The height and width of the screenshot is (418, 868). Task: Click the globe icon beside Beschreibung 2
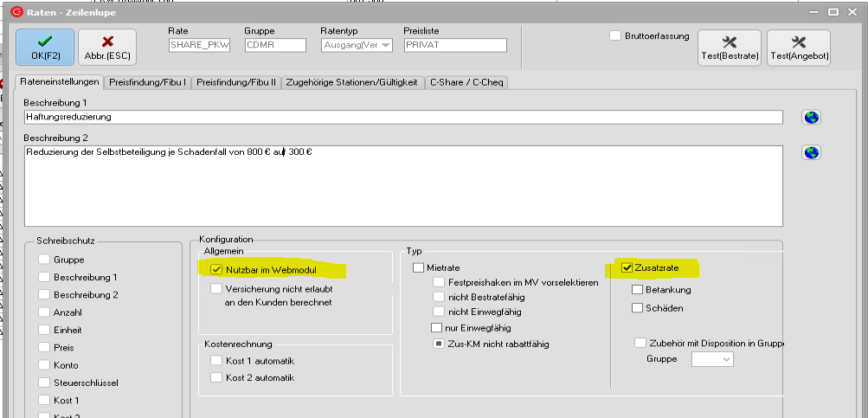811,153
